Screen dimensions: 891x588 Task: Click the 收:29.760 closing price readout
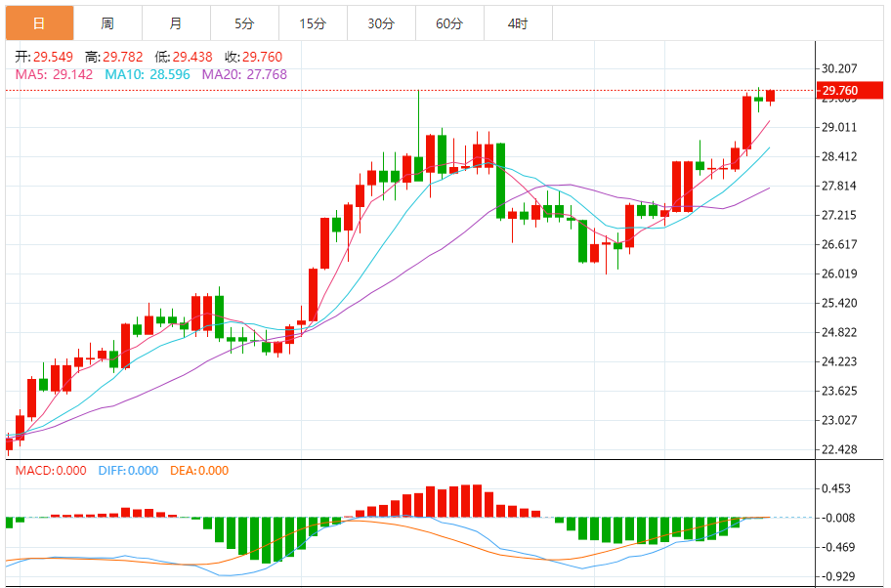(253, 57)
